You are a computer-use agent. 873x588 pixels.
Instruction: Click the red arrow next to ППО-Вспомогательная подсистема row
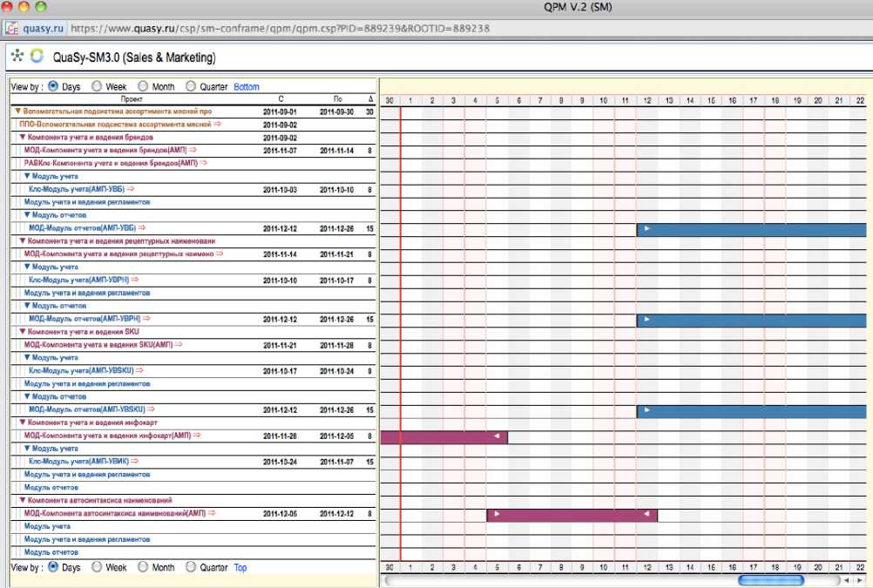click(217, 125)
